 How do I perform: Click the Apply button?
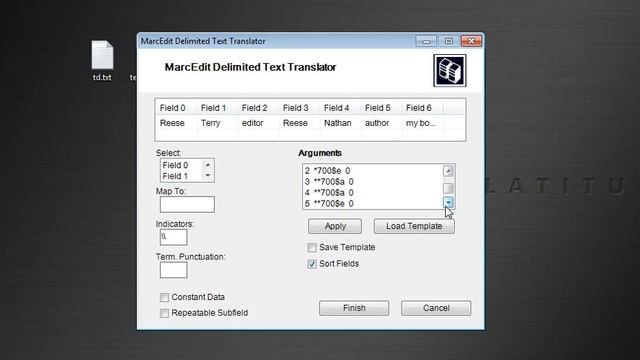[x=335, y=226]
